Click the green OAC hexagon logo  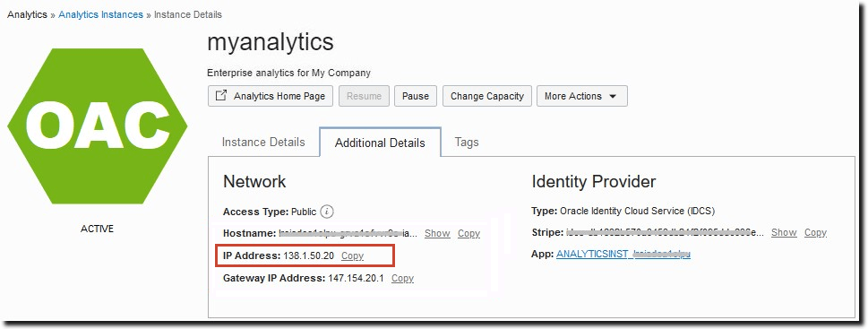coord(97,126)
